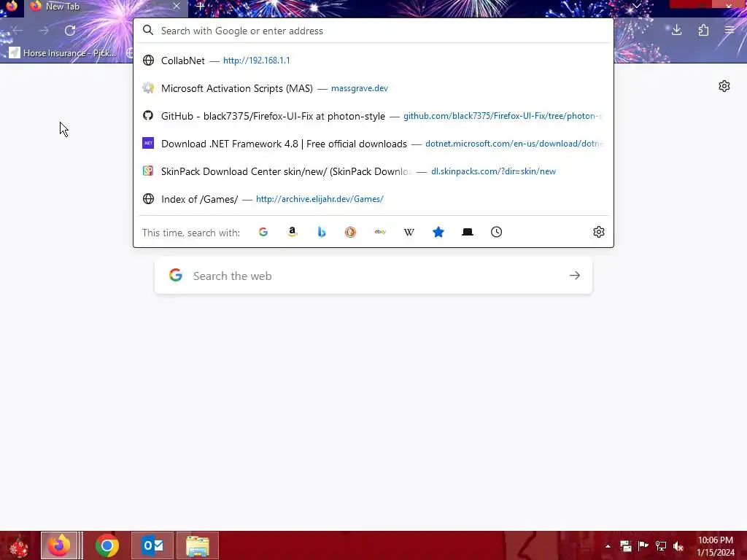The image size is (747, 560).
Task: Open the CollabNet suggestion
Action: 373,61
